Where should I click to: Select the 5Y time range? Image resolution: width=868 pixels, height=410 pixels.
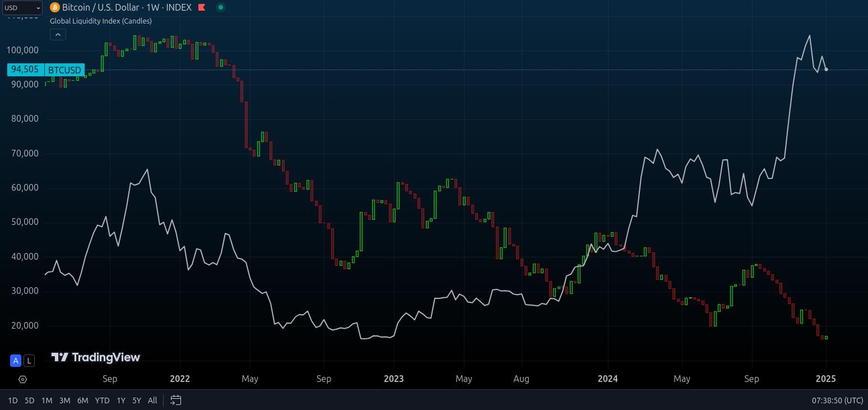tap(136, 400)
